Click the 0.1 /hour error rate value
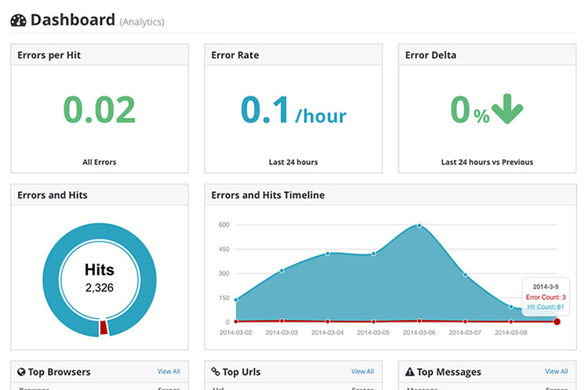This screenshot has height=390, width=588. point(293,110)
